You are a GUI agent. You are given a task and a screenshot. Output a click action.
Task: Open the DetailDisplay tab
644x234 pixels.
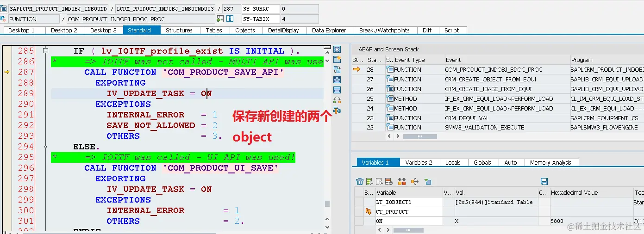pos(283,30)
